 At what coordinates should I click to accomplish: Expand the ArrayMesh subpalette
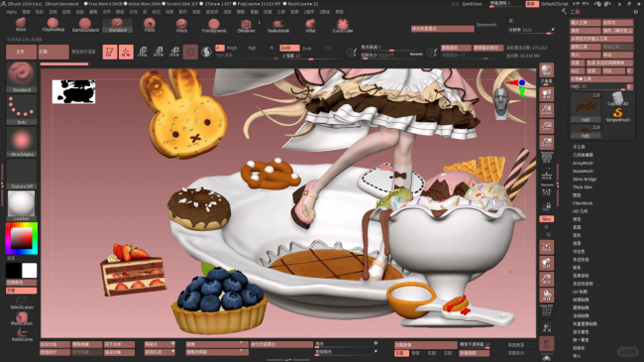click(583, 163)
